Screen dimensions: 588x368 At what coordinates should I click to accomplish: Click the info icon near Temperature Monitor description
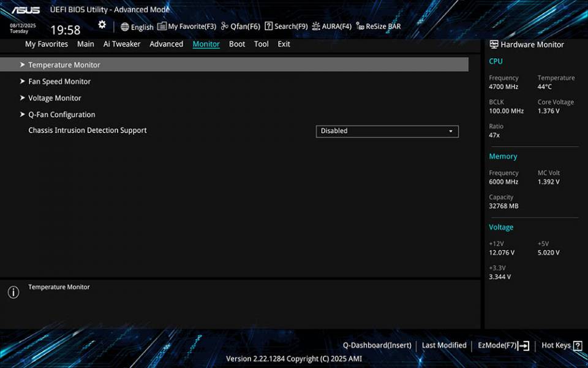point(13,292)
